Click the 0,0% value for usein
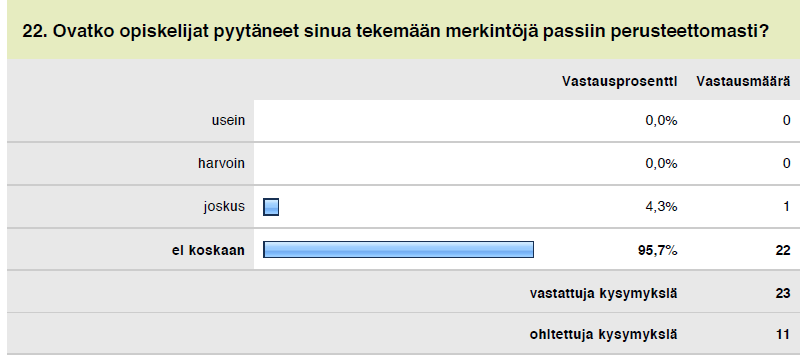 click(x=661, y=120)
